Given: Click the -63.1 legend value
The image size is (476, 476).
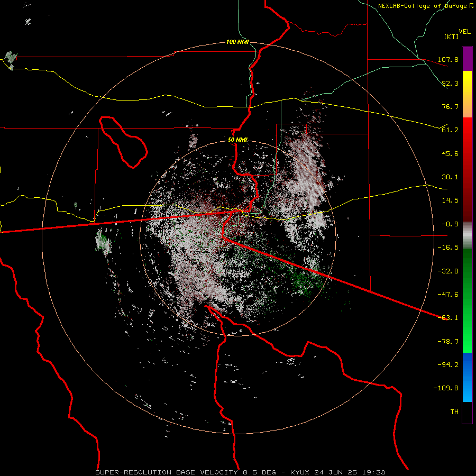Looking at the screenshot, I should click(448, 318).
